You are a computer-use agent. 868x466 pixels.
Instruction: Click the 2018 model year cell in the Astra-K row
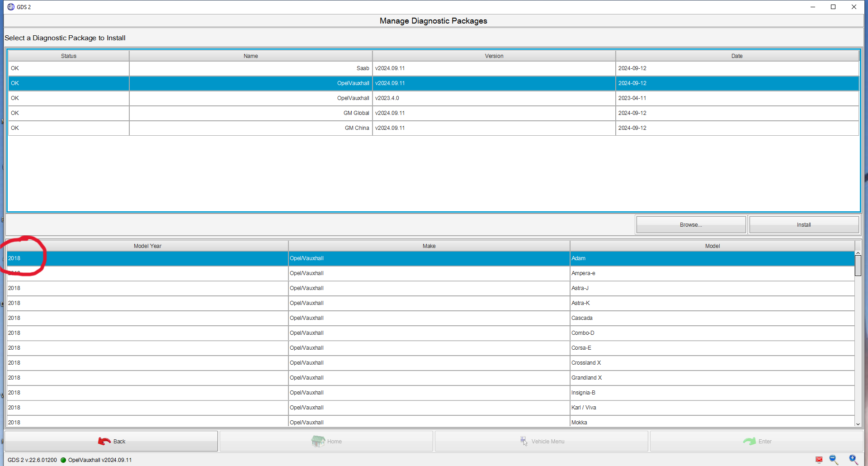coord(147,303)
